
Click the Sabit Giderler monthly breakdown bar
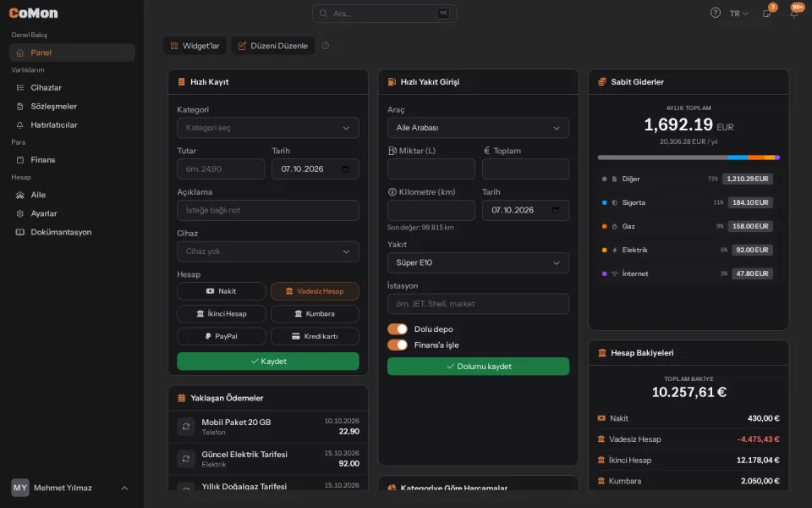click(689, 157)
